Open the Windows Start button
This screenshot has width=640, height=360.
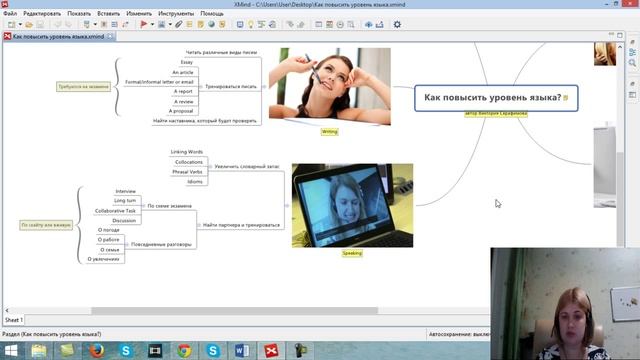tap(11, 351)
